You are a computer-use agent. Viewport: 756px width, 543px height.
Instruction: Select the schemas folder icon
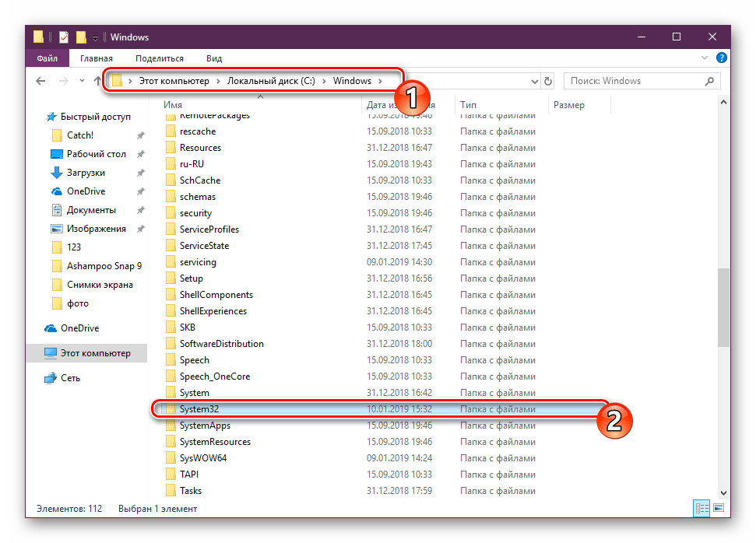[x=171, y=197]
